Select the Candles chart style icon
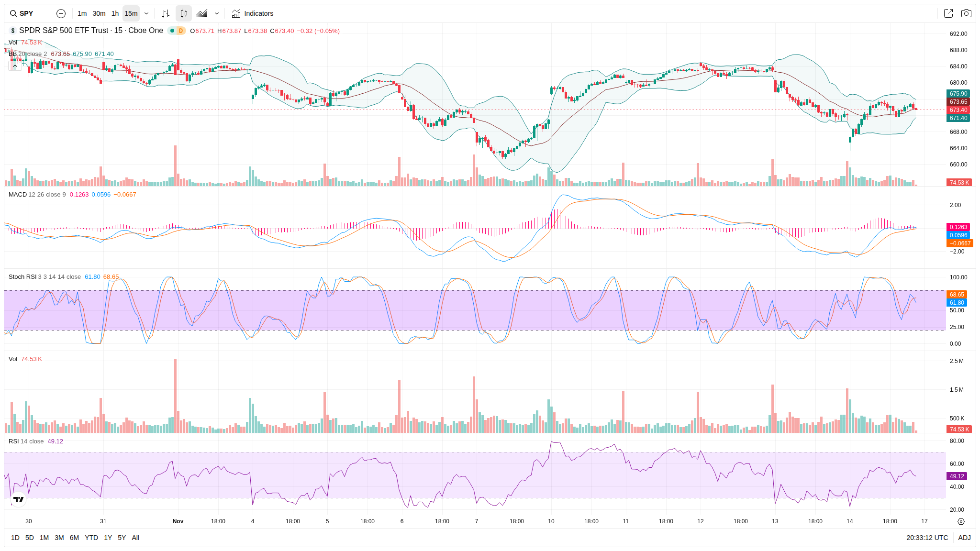The width and height of the screenshot is (980, 551). click(184, 13)
